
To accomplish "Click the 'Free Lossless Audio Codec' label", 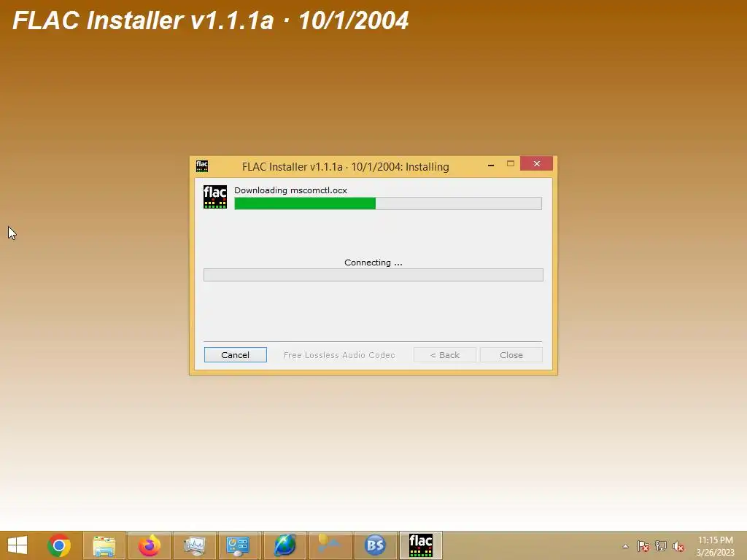I will tap(339, 355).
